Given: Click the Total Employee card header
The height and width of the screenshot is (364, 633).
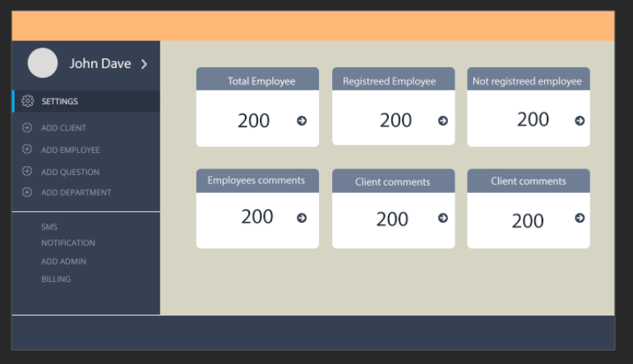Looking at the screenshot, I should tap(257, 81).
